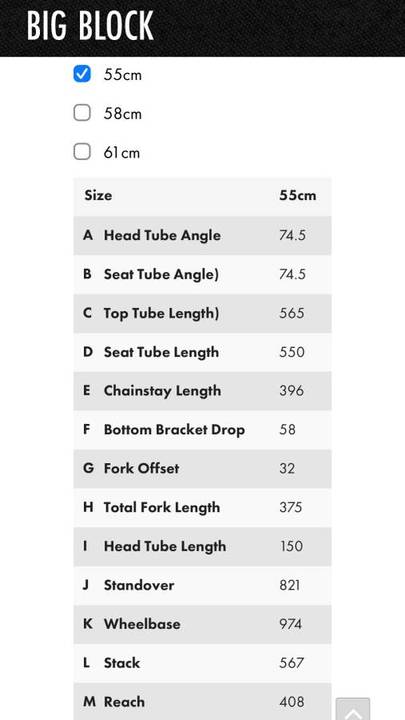Click the BIG BLOCK header title
Viewport: 405px width, 720px height.
pos(90,26)
